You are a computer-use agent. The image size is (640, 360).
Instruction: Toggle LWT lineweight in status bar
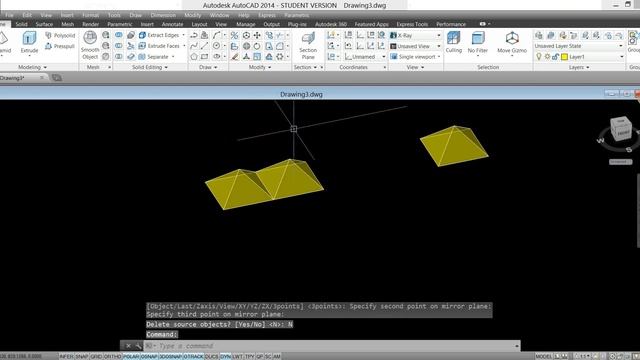(x=238, y=356)
